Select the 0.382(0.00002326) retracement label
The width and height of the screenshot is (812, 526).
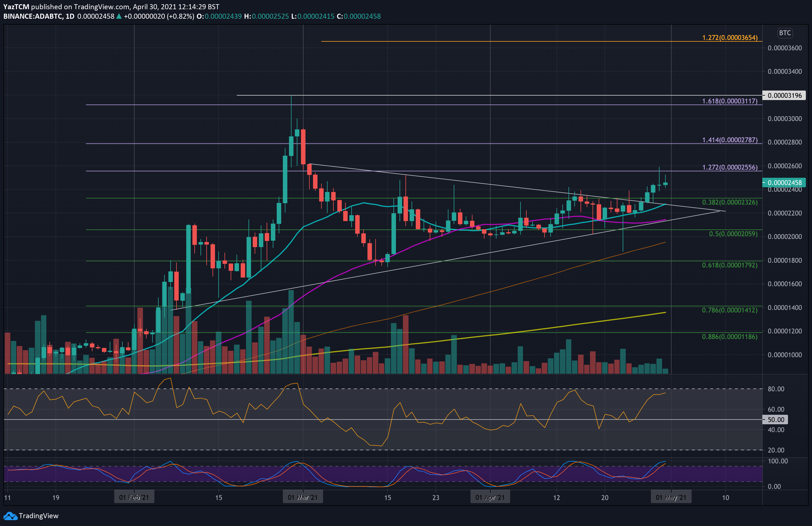(730, 202)
